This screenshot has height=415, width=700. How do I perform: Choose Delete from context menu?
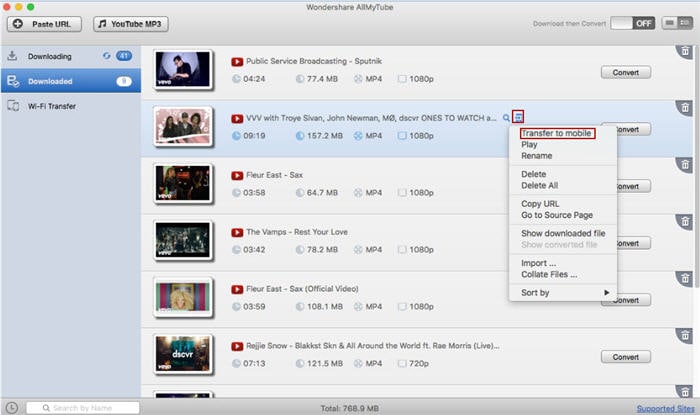pyautogui.click(x=533, y=174)
